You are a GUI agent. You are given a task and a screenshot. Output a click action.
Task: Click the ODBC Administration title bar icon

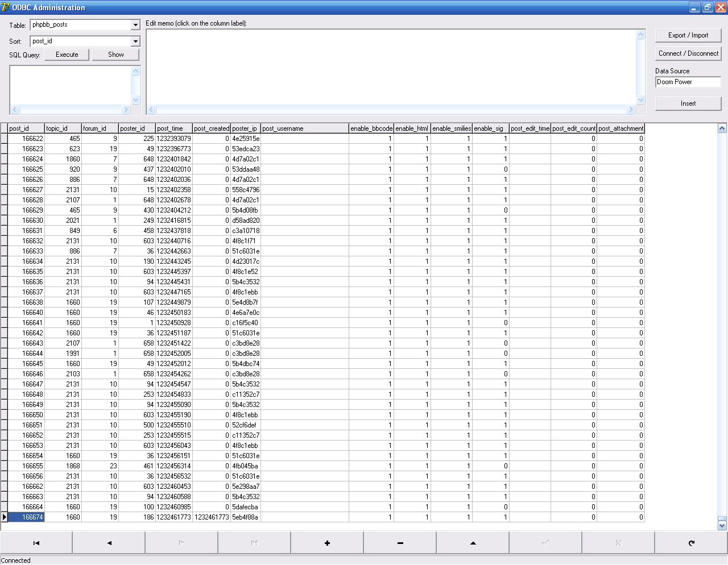pos(6,7)
